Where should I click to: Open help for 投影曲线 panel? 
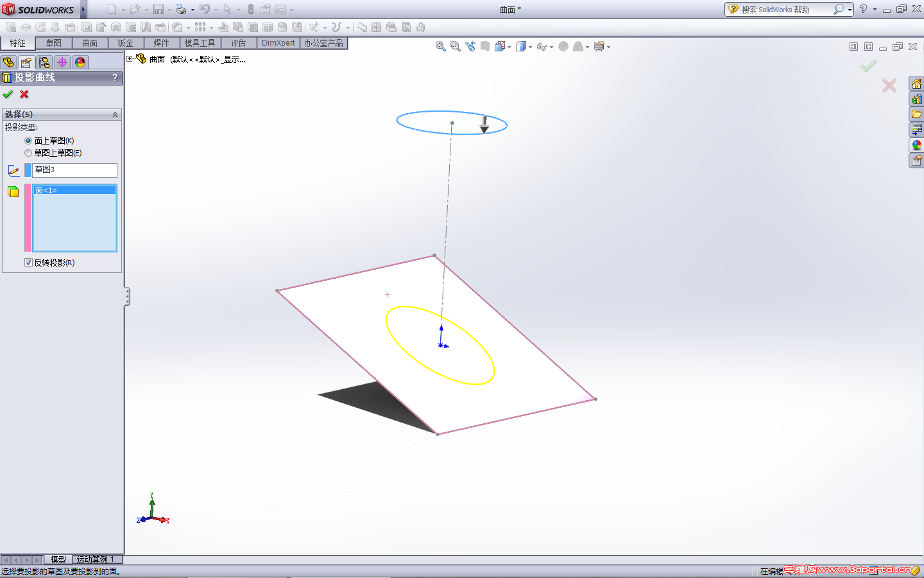point(116,78)
